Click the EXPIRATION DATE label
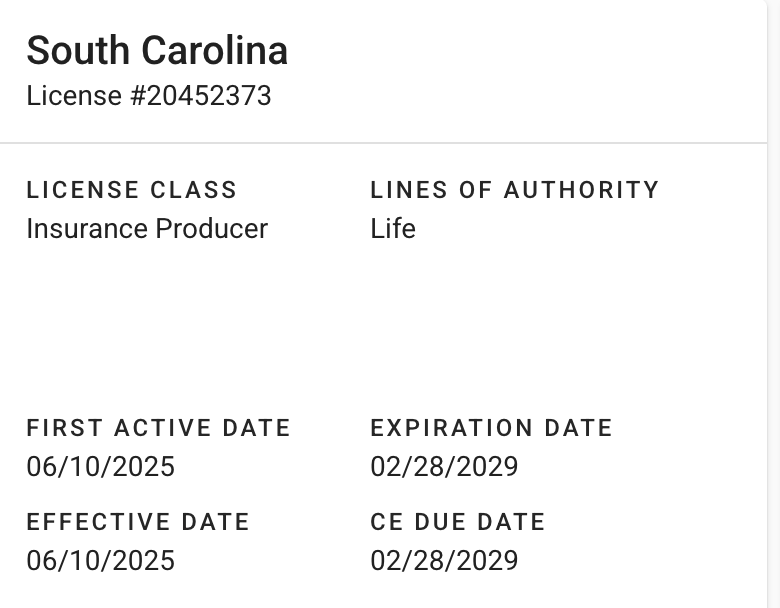780x608 pixels. (x=491, y=428)
